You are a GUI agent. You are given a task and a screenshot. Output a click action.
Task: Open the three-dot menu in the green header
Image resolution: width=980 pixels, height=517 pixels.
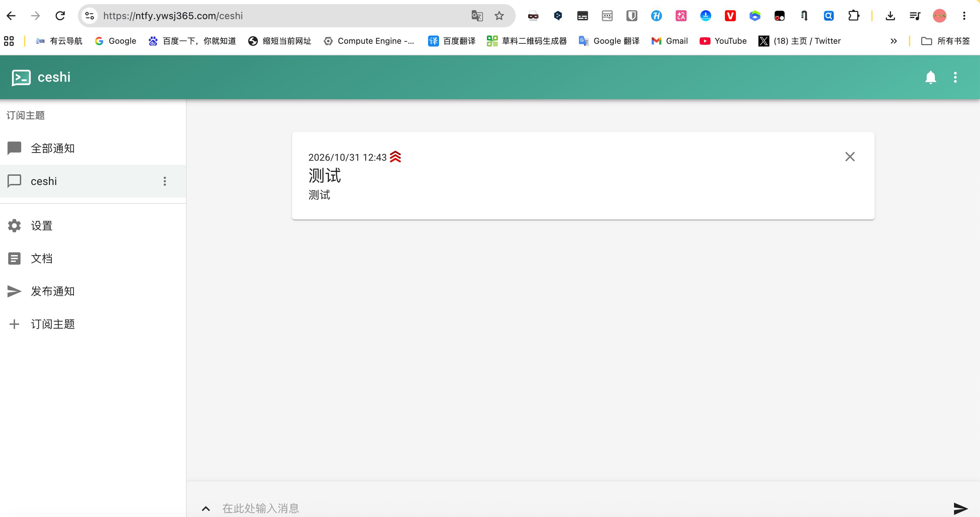(x=955, y=77)
